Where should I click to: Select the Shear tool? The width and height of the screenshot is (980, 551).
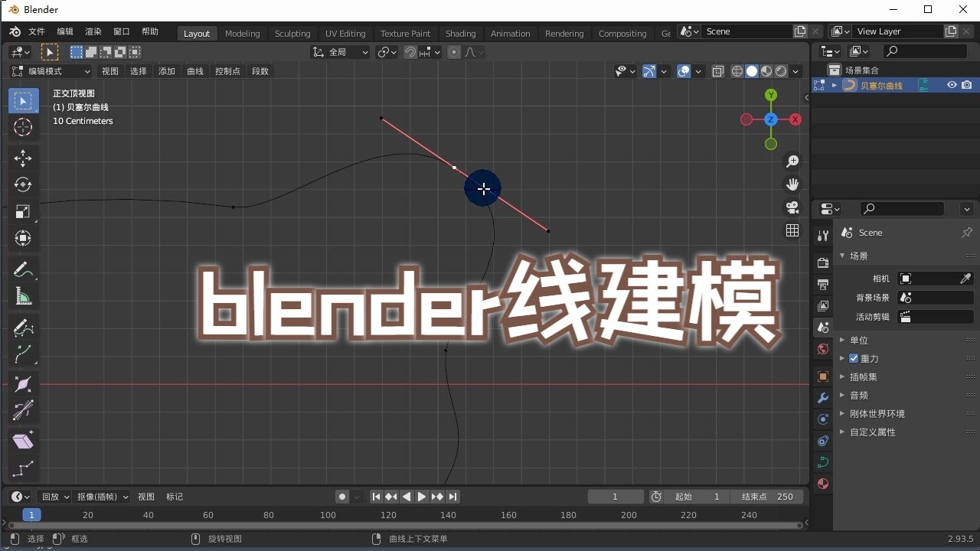[23, 441]
